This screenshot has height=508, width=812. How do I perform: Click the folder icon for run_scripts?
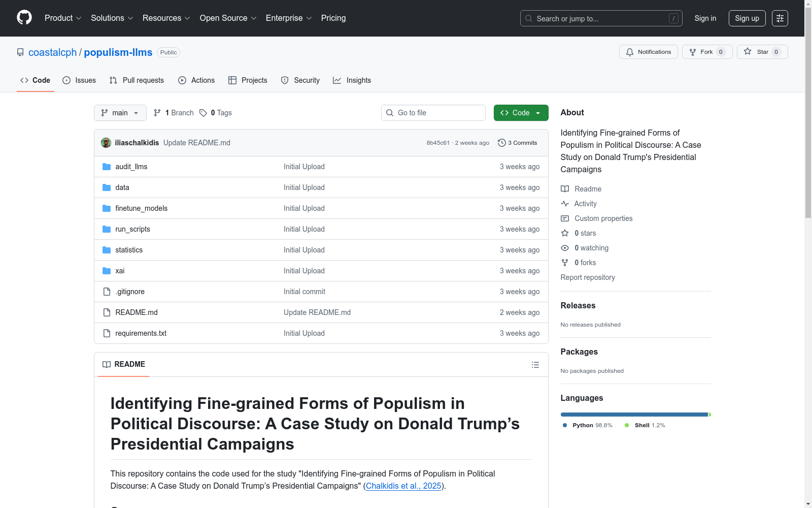pyautogui.click(x=107, y=229)
